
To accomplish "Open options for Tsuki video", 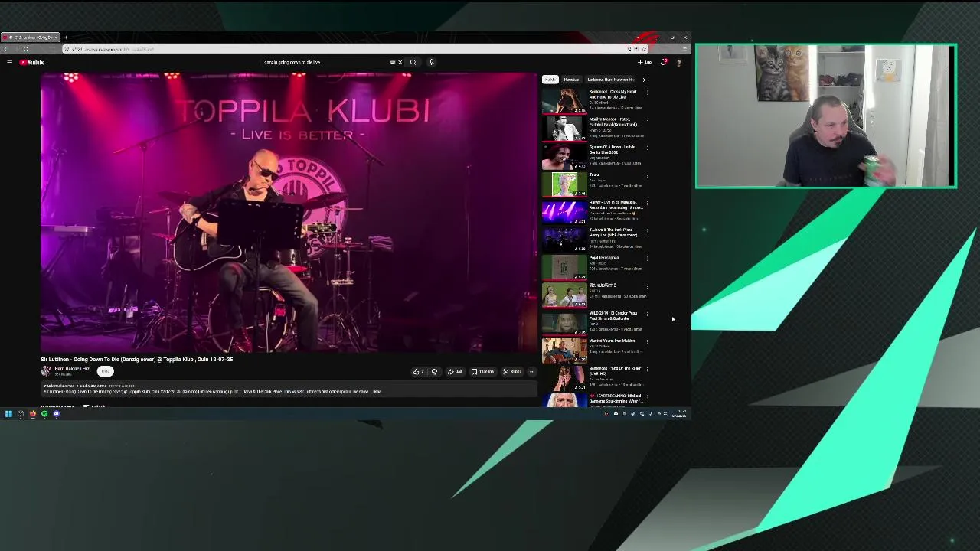I will (648, 175).
